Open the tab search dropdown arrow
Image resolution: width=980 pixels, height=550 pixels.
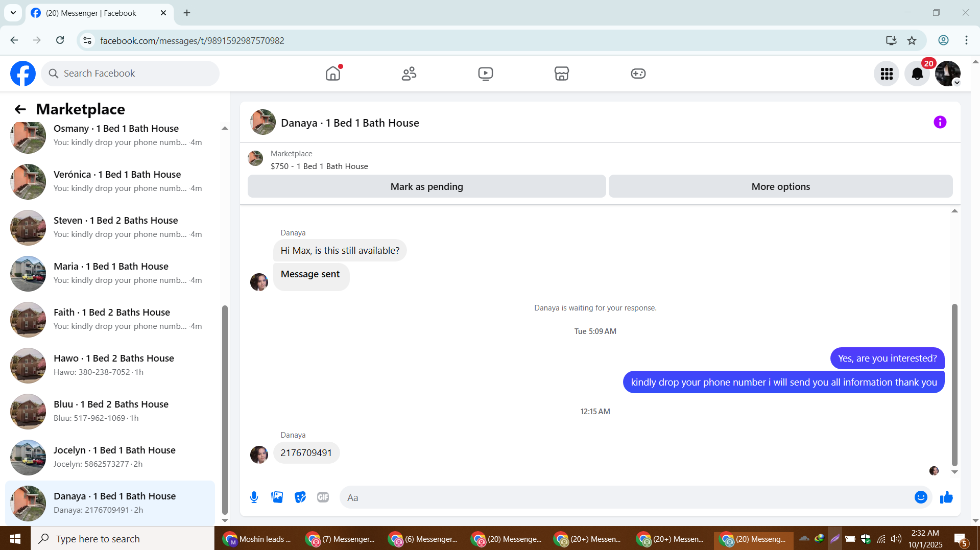13,13
